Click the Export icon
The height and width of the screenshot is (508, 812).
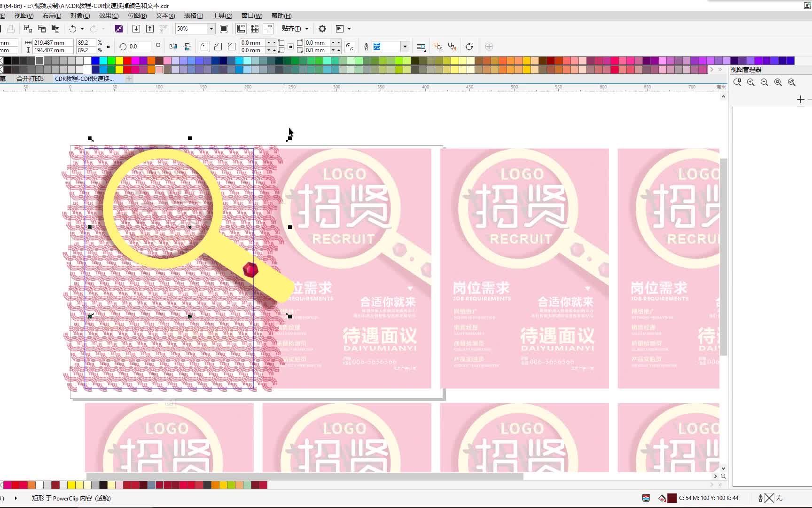(150, 29)
